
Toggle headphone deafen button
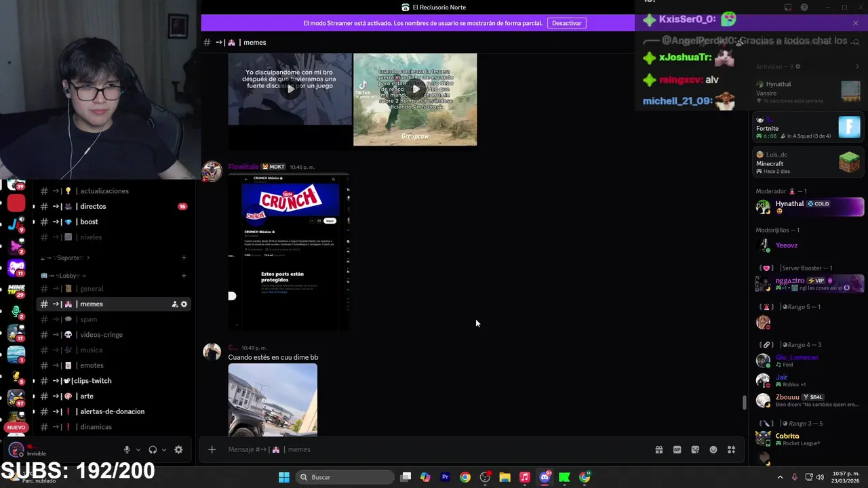point(153,449)
